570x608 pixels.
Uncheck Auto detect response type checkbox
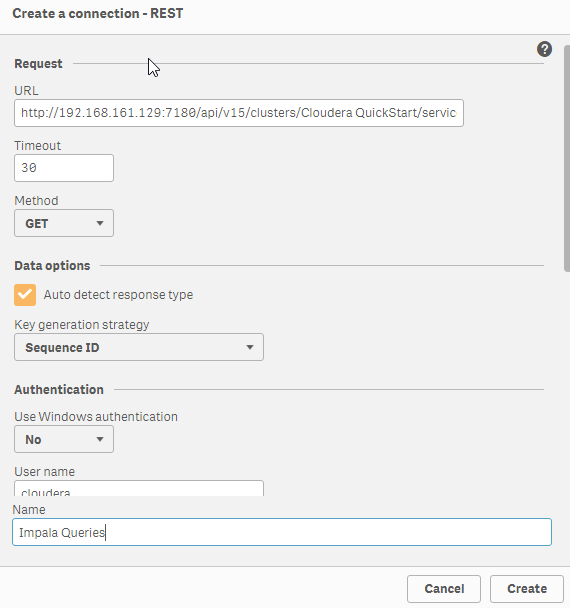point(25,295)
